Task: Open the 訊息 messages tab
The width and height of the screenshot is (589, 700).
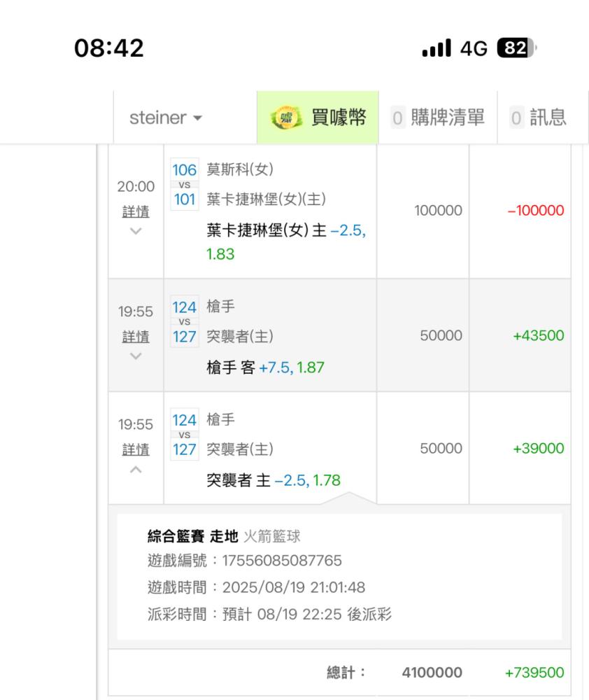Action: [x=548, y=118]
